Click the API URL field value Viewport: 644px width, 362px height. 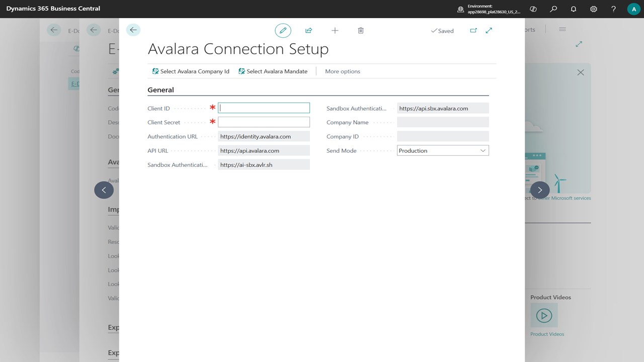(264, 150)
